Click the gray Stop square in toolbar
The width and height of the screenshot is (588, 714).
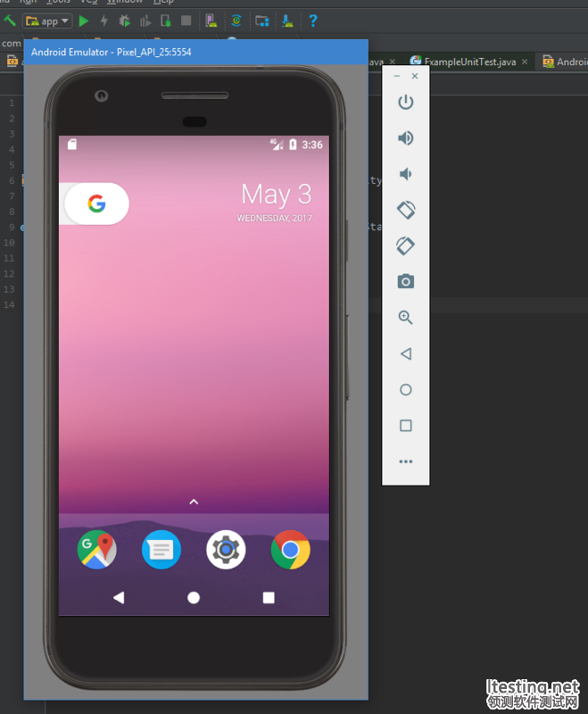coord(186,21)
